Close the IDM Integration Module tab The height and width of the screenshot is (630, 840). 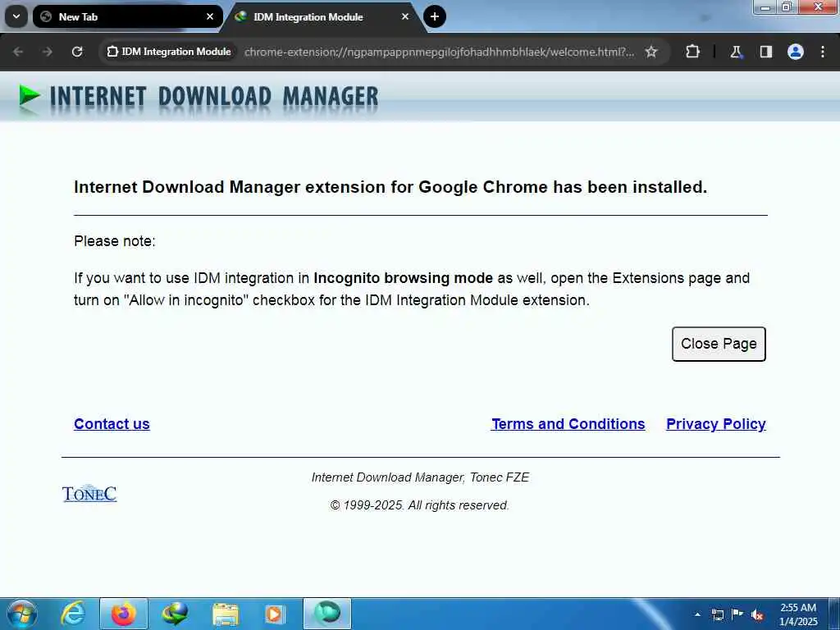pyautogui.click(x=405, y=16)
